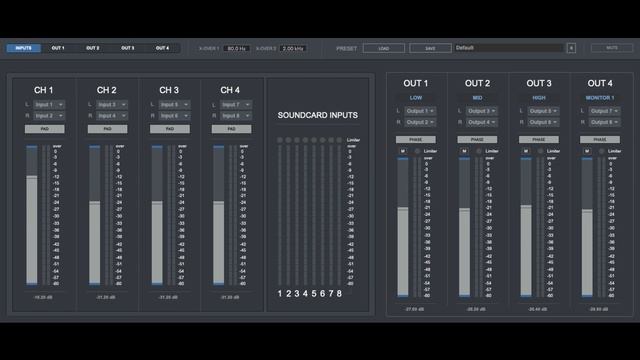The height and width of the screenshot is (360, 640).
Task: Open OUT 3 left output dropdown
Action: tap(543, 111)
